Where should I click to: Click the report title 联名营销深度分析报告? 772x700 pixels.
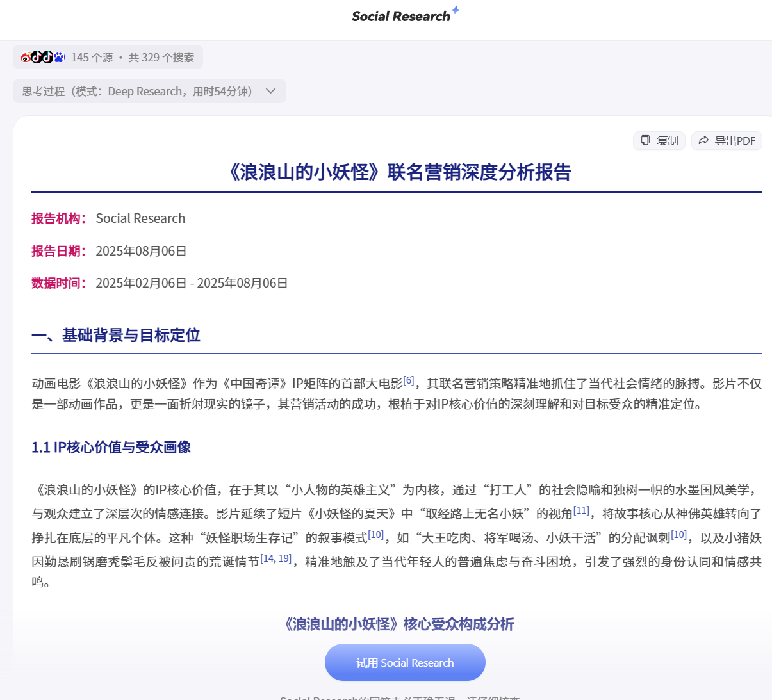point(397,172)
